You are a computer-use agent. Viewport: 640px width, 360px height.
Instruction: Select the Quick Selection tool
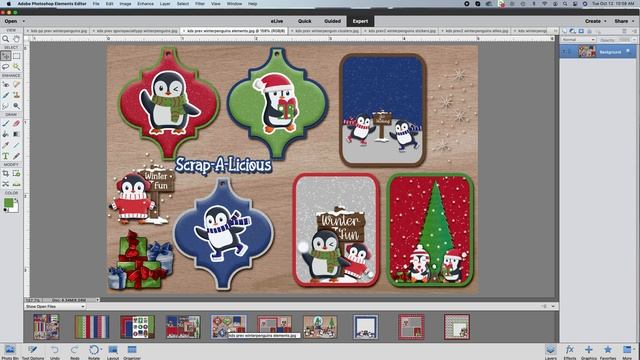tap(16, 67)
